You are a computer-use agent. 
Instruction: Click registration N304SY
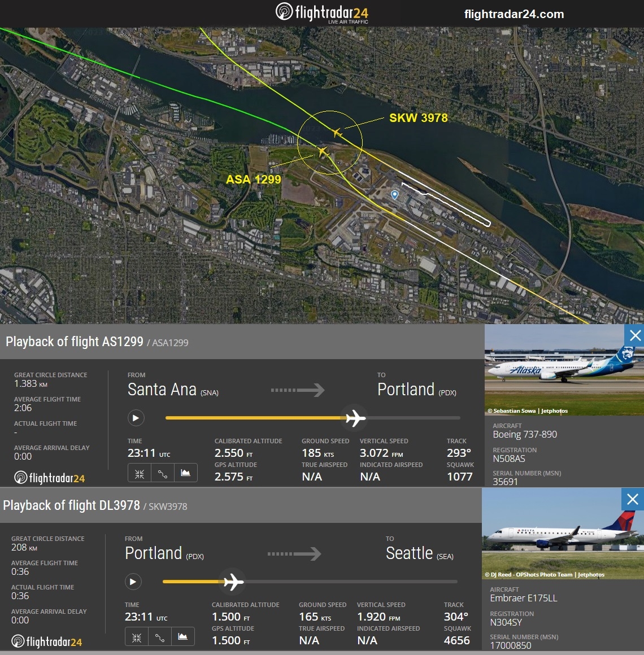click(506, 622)
